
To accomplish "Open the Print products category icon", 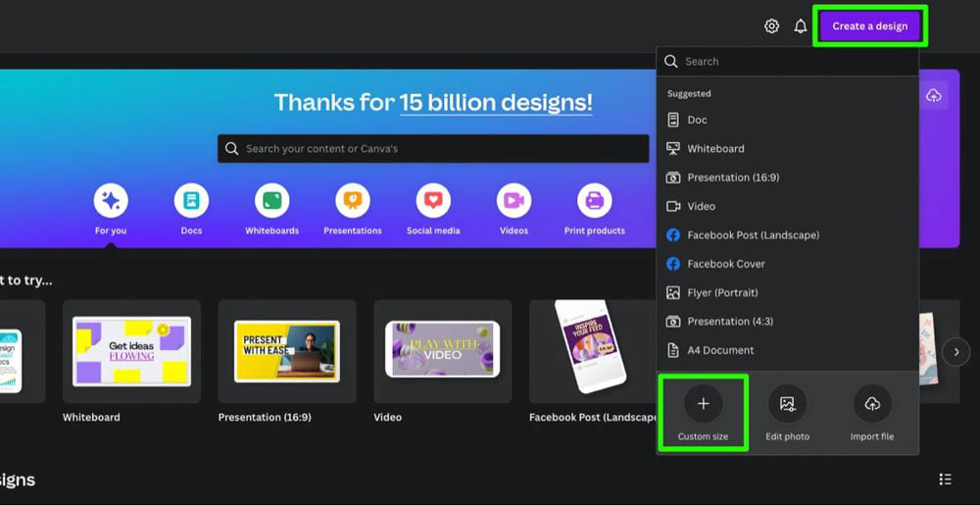I will 595,201.
